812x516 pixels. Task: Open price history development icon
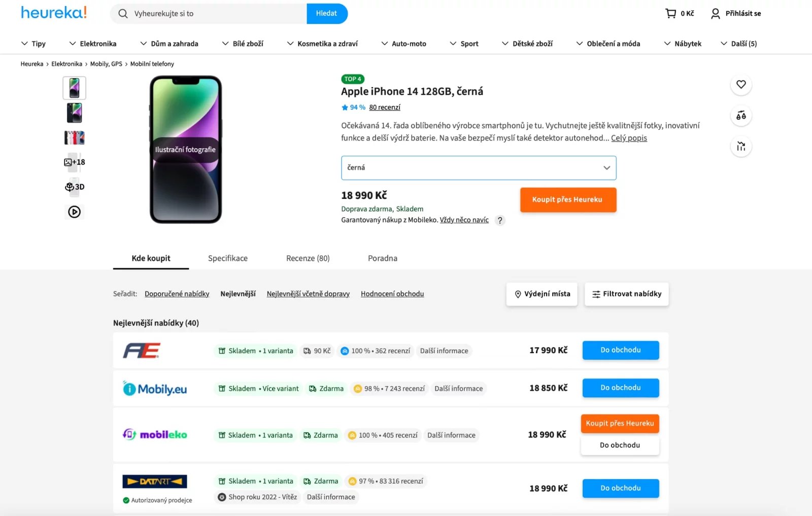(741, 146)
